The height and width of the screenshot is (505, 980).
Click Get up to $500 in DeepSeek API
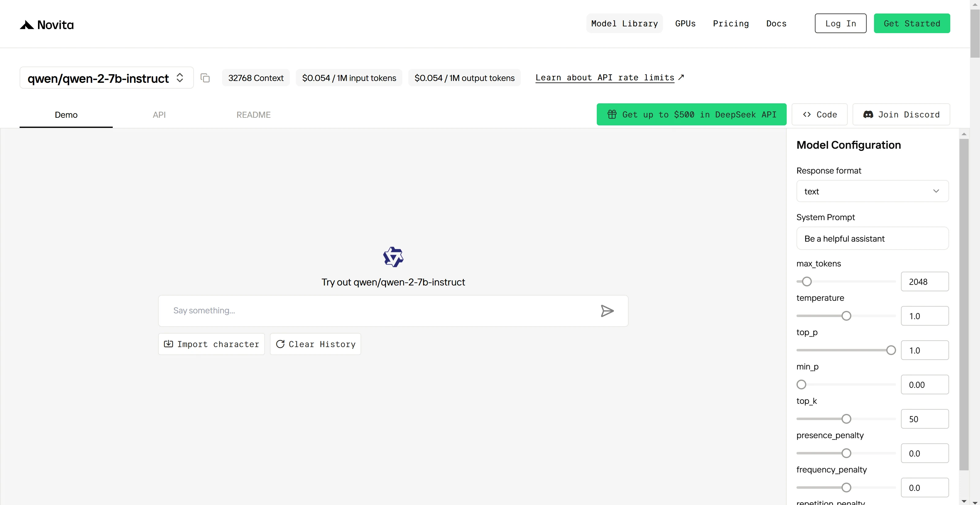click(x=691, y=114)
